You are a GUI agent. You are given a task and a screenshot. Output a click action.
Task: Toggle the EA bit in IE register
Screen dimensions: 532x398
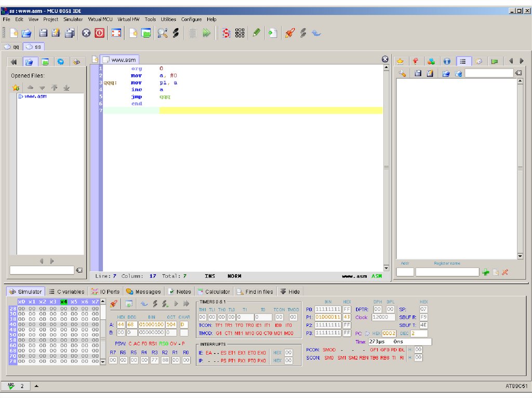(208, 353)
